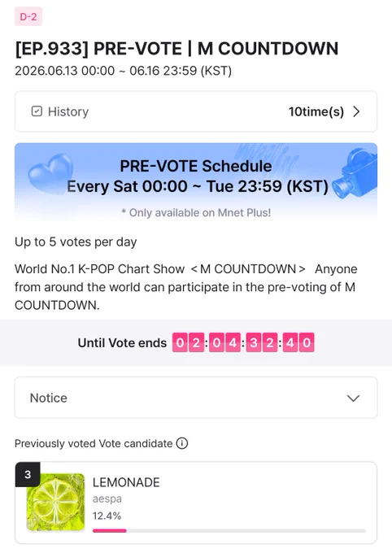Click the History checkmark icon
This screenshot has height=553, width=392.
37,111
